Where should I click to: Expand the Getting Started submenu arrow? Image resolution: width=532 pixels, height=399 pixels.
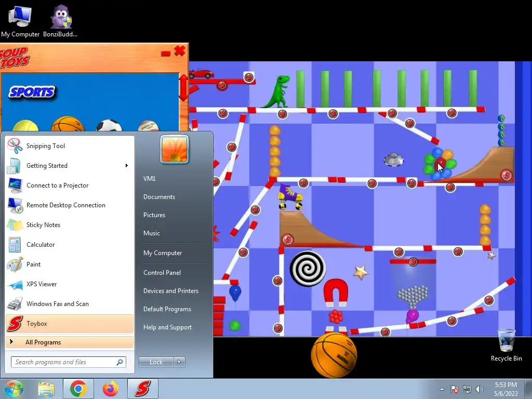click(x=127, y=166)
